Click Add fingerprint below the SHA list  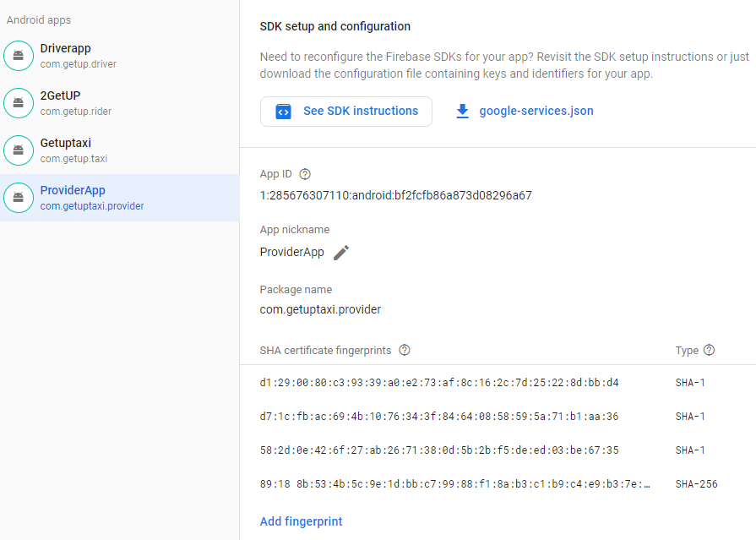point(301,521)
